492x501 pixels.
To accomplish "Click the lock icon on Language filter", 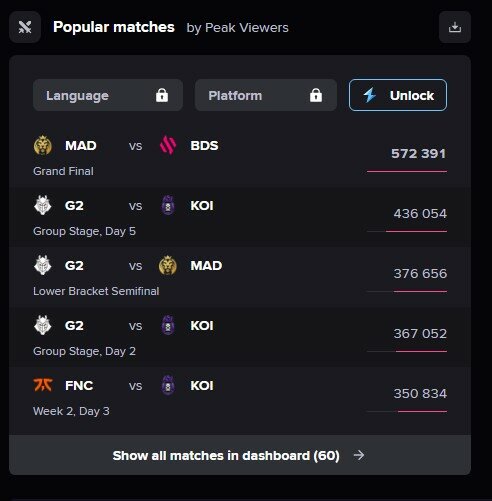I will point(162,95).
